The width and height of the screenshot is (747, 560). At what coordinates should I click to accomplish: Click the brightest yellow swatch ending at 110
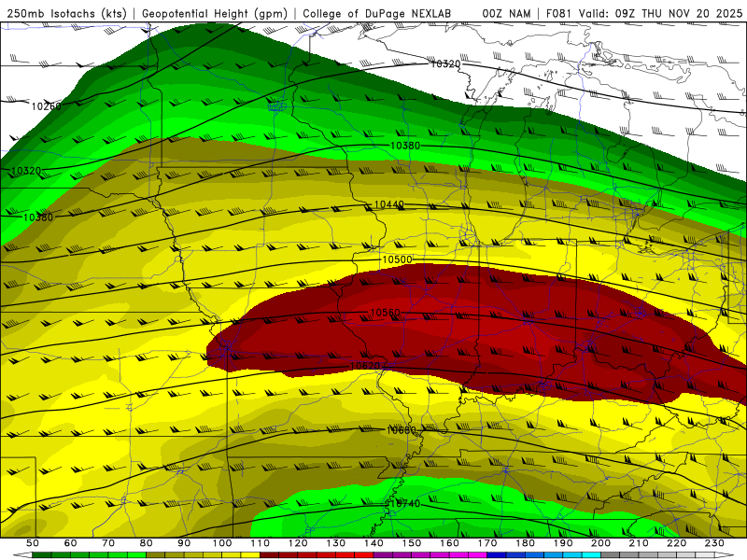coord(250,555)
